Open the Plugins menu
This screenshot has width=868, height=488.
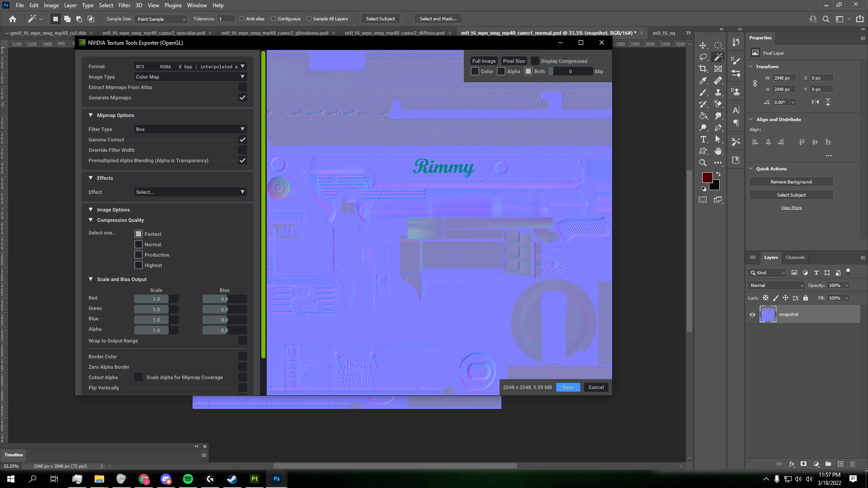(173, 5)
